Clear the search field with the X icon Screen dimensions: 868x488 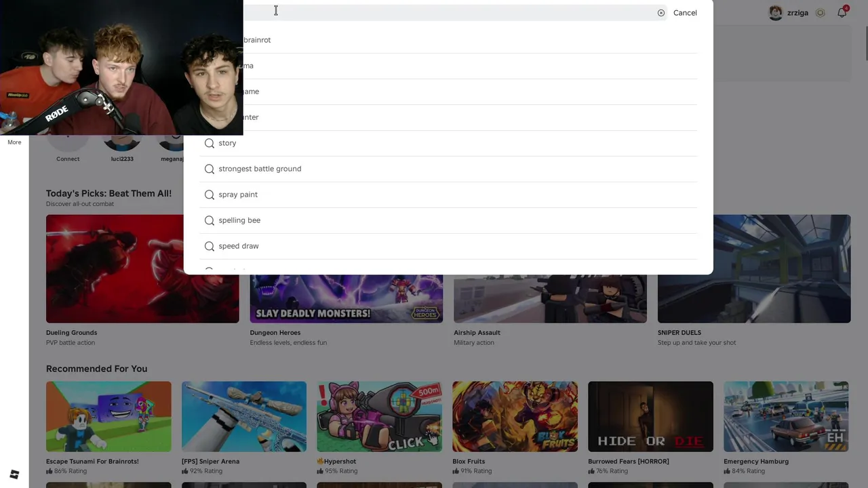[661, 13]
